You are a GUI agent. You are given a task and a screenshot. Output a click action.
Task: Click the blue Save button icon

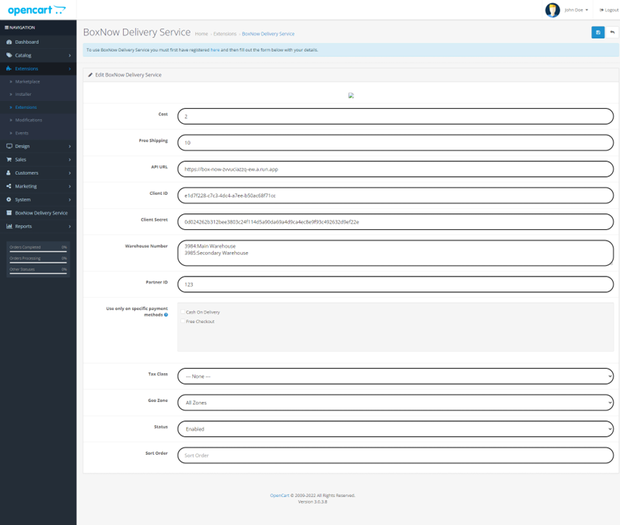pyautogui.click(x=598, y=32)
